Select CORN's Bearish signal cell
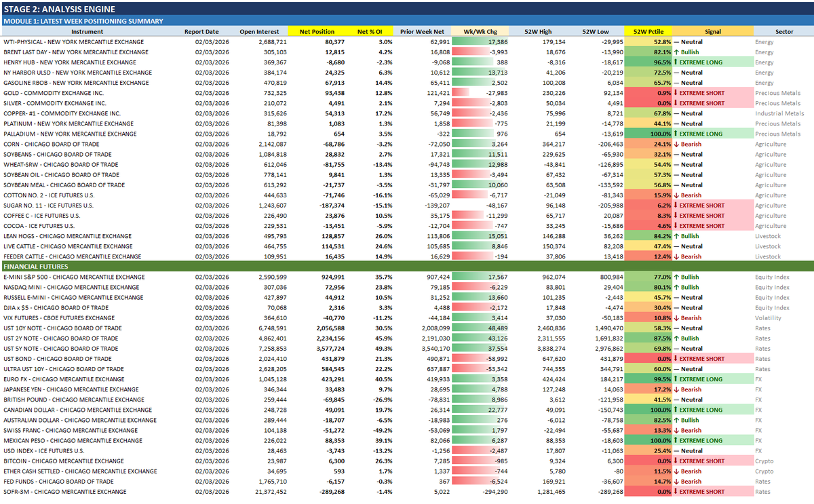Image resolution: width=814 pixels, height=504 pixels. 713,144
